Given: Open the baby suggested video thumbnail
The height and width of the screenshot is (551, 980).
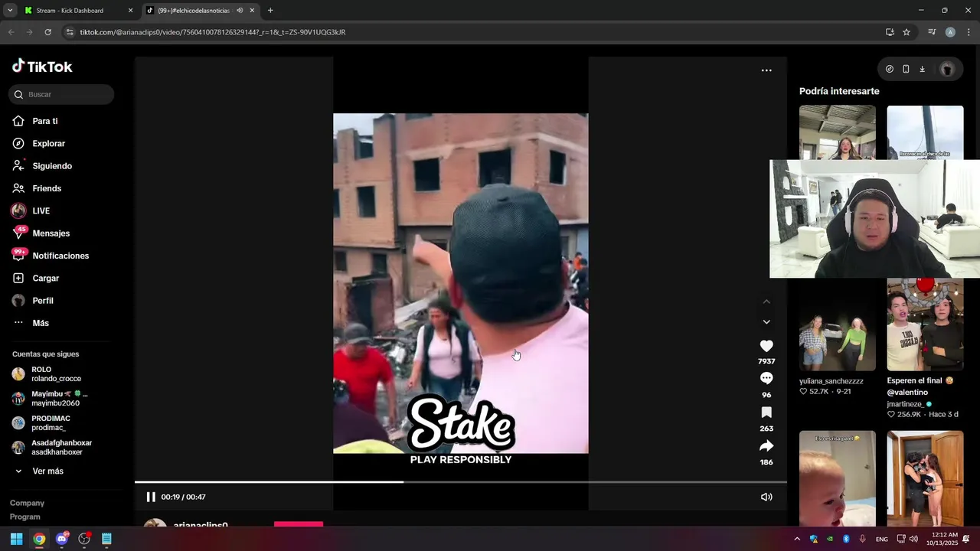Looking at the screenshot, I should (x=838, y=479).
